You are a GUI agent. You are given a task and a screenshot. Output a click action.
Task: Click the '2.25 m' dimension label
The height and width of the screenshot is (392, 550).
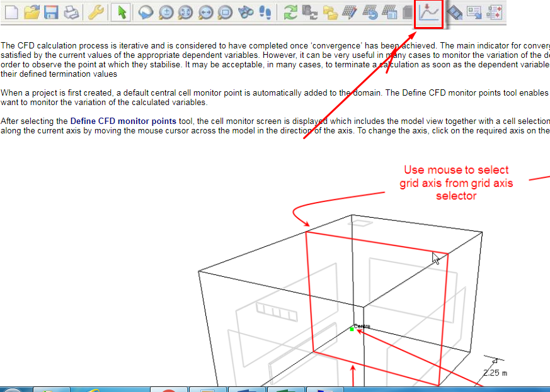tap(495, 372)
